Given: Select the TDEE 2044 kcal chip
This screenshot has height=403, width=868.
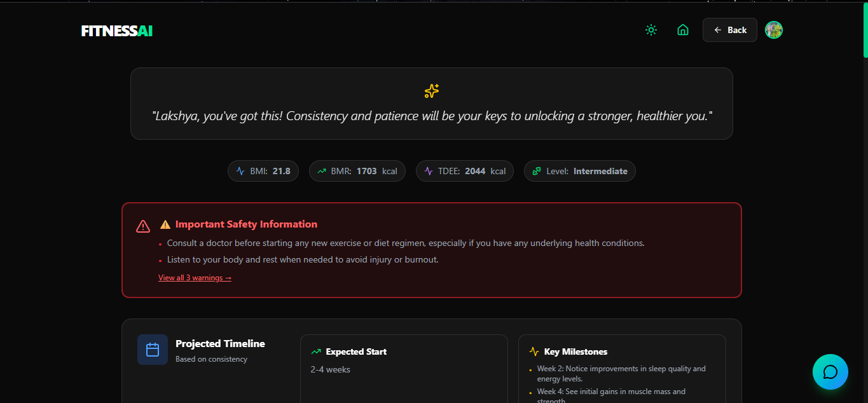Looking at the screenshot, I should tap(465, 171).
